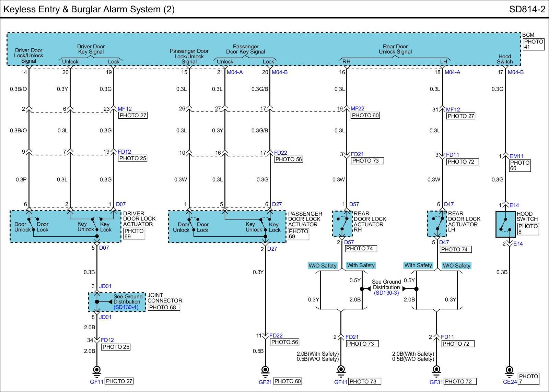Click the passenger door lock actuator block

(x=226, y=227)
